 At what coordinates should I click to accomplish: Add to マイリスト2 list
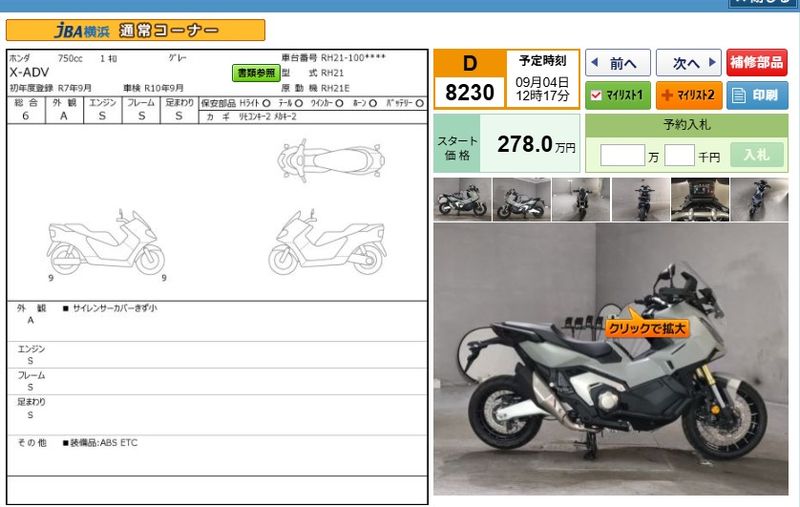[x=688, y=95]
